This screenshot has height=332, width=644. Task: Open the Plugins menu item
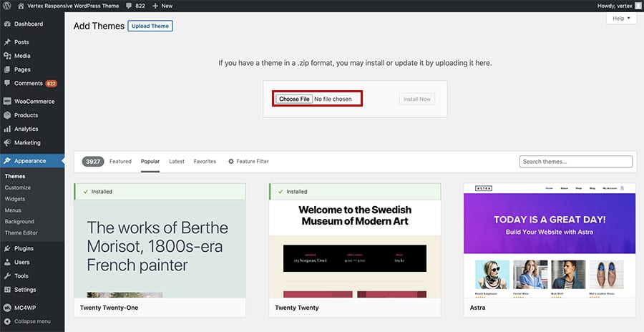24,248
